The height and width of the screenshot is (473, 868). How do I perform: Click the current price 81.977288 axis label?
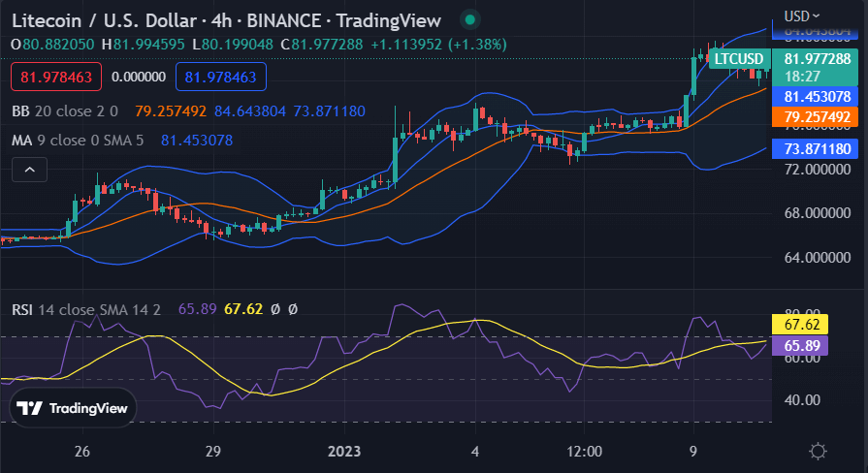[815, 67]
